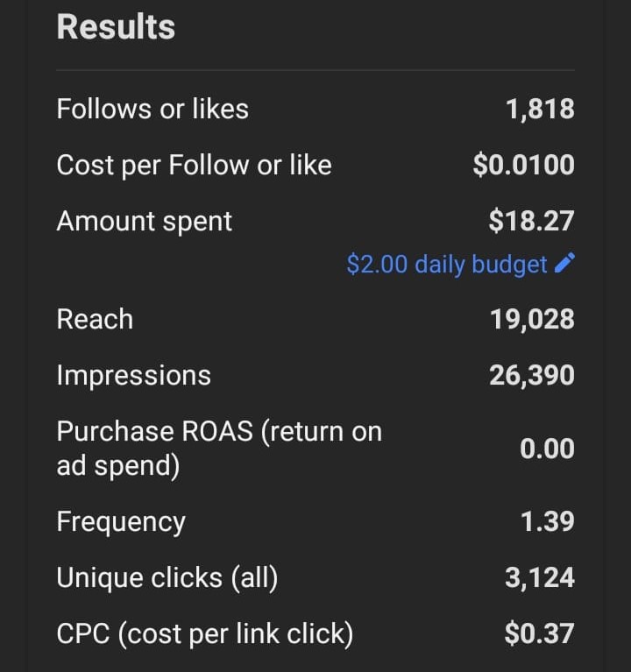Select the Frequency label
This screenshot has height=672, width=631.
point(121,521)
